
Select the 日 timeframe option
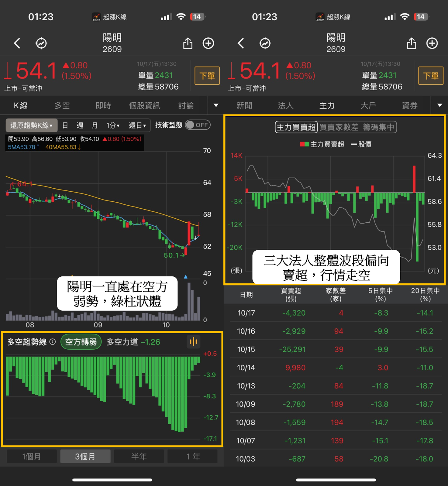tap(65, 125)
